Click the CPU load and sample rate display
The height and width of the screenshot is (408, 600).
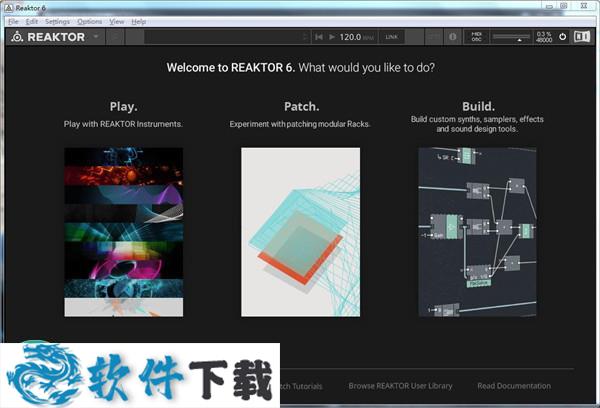click(543, 37)
